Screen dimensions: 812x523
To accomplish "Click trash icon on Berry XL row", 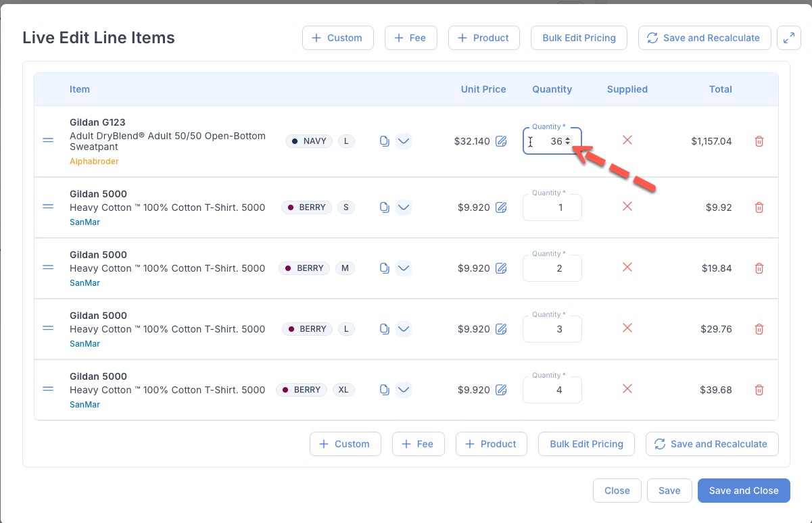I will point(759,390).
